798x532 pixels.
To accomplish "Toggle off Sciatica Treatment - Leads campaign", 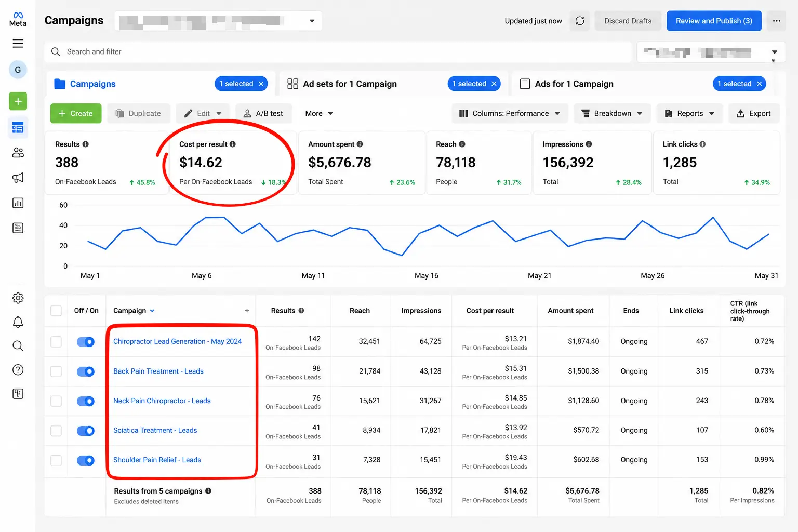I will click(86, 431).
